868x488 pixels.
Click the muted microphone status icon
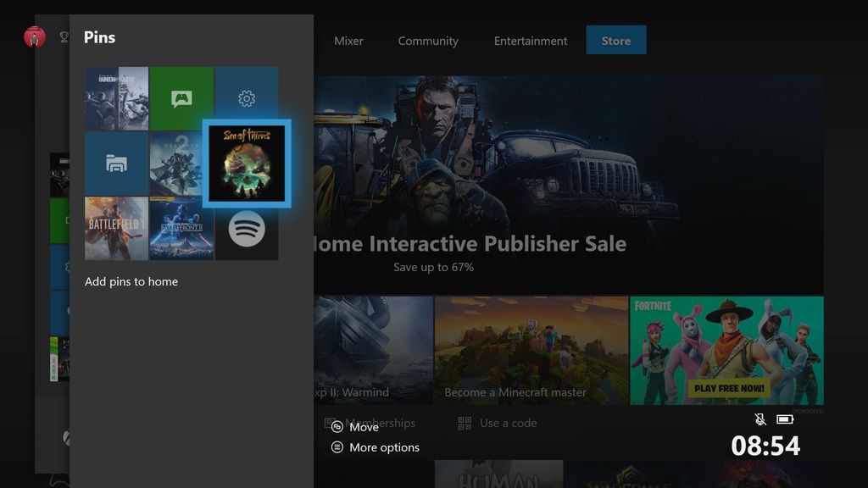(760, 419)
